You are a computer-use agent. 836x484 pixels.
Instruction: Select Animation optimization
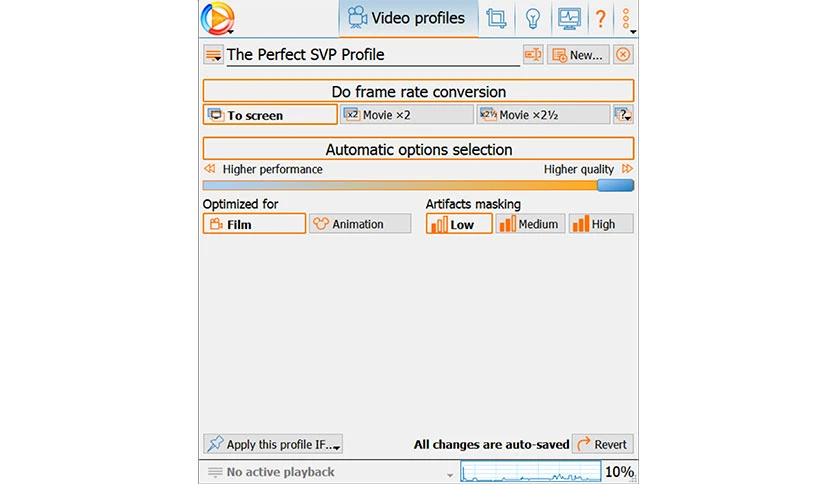pos(360,224)
